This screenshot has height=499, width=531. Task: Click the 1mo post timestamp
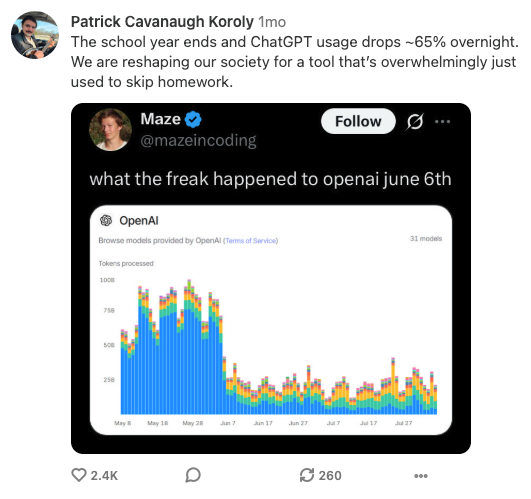click(x=272, y=22)
